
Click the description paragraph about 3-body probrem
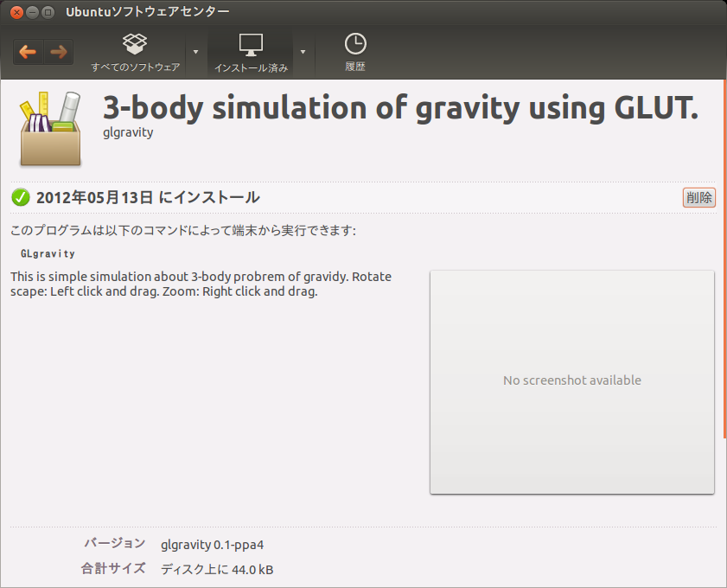(x=201, y=284)
